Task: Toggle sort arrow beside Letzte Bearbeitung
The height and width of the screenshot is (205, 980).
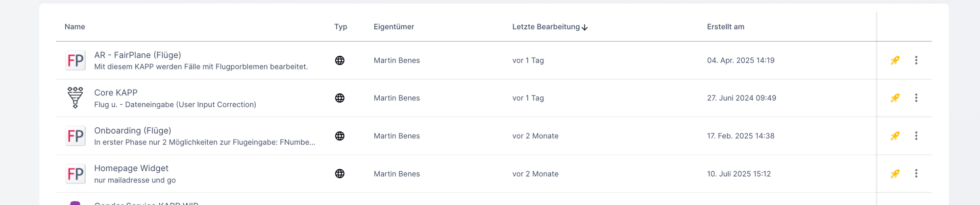Action: 585,27
